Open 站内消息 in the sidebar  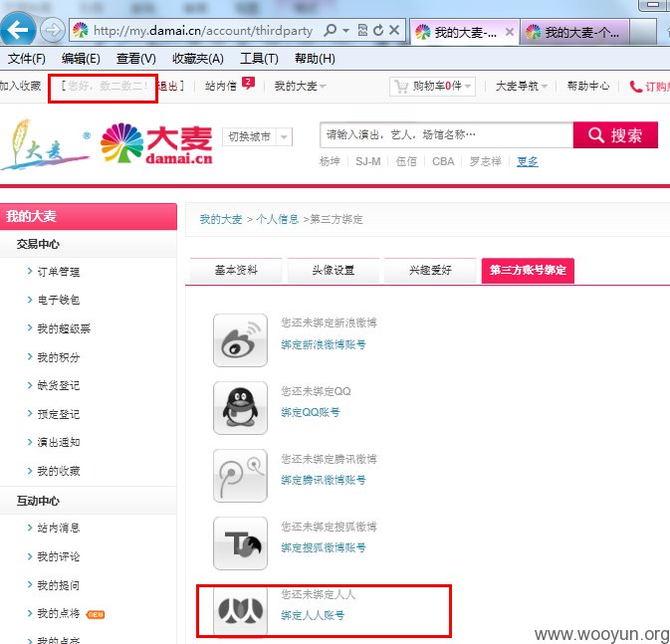(x=59, y=529)
